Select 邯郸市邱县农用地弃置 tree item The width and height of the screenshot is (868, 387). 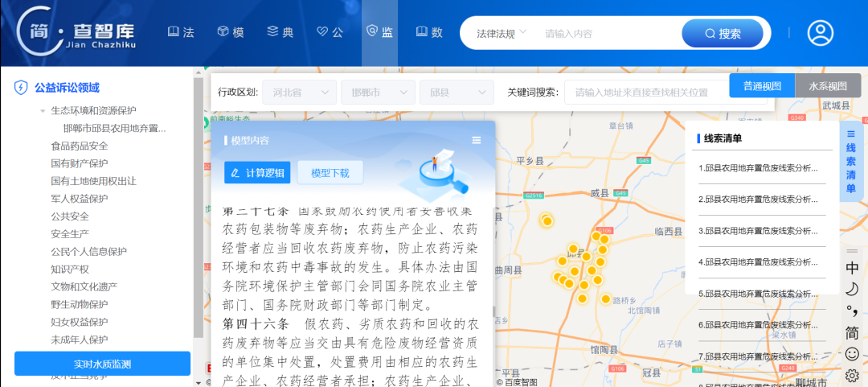click(x=115, y=129)
